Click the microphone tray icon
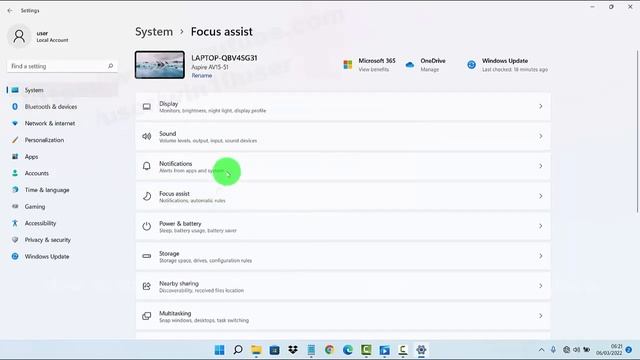This screenshot has width=640, height=360. click(x=553, y=350)
